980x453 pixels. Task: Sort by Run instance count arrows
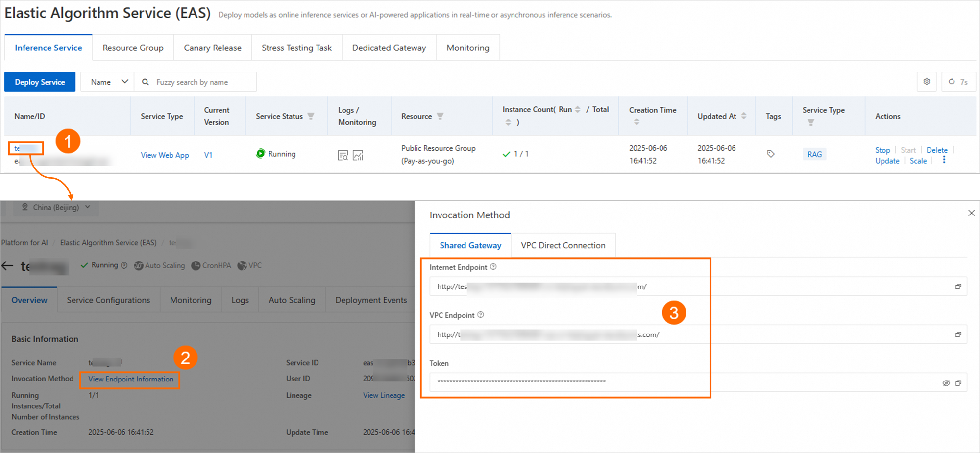coord(578,109)
